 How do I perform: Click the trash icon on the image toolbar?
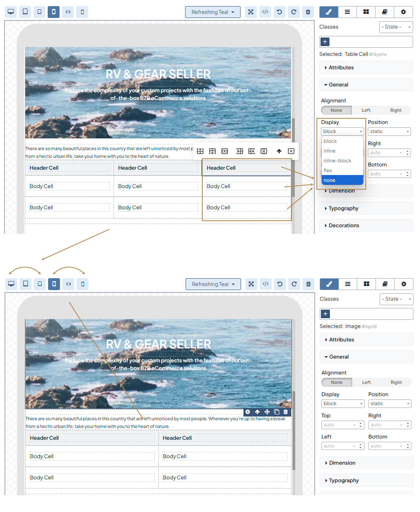coord(286,412)
